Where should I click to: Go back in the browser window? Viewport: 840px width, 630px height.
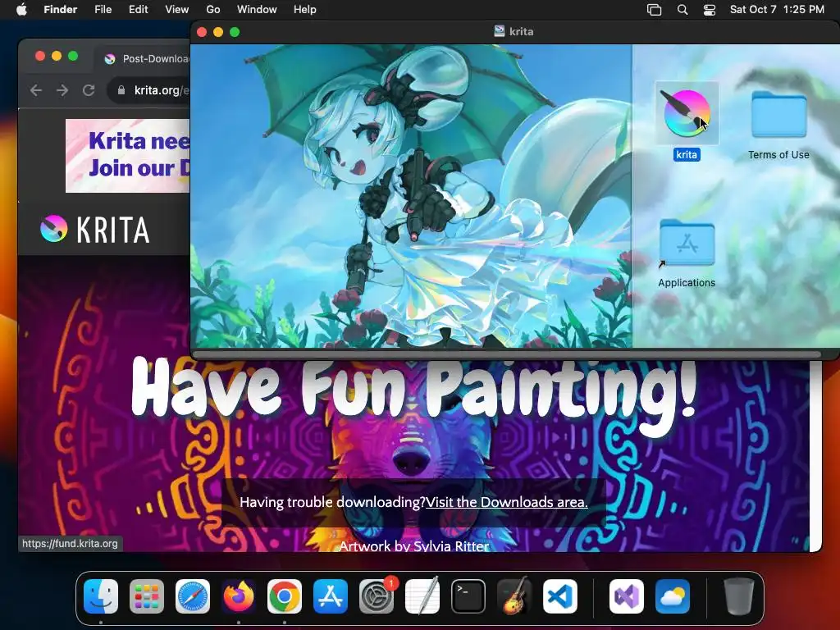coord(36,90)
